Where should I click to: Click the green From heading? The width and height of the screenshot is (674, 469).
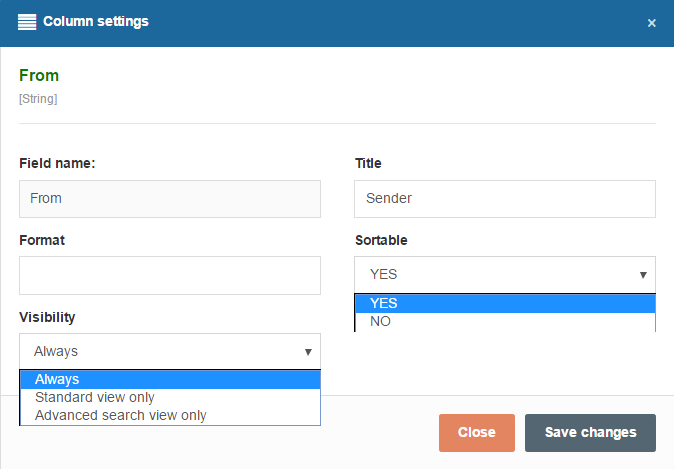coord(39,76)
